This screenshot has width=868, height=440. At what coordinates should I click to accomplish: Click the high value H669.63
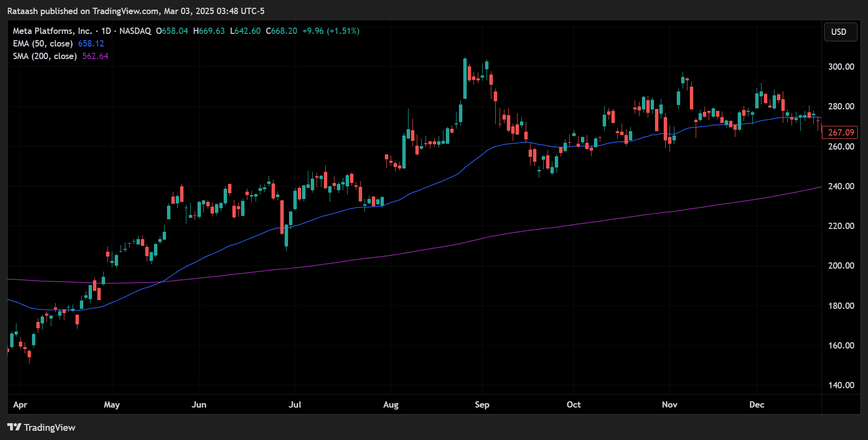(x=209, y=31)
